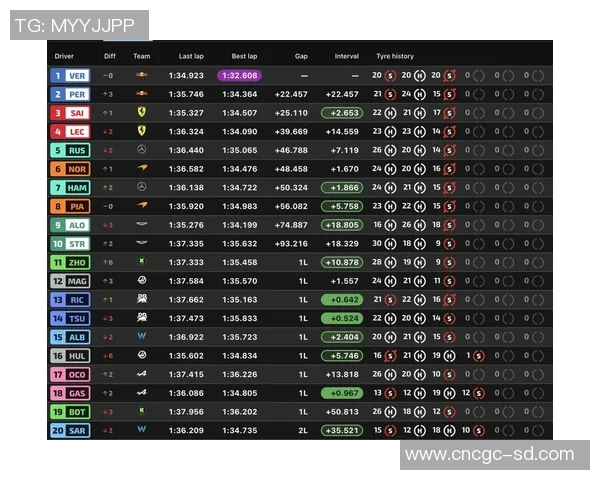Screen dimensions: 600x480
Task: Click BOT's interval value +50.813
Action: point(342,412)
